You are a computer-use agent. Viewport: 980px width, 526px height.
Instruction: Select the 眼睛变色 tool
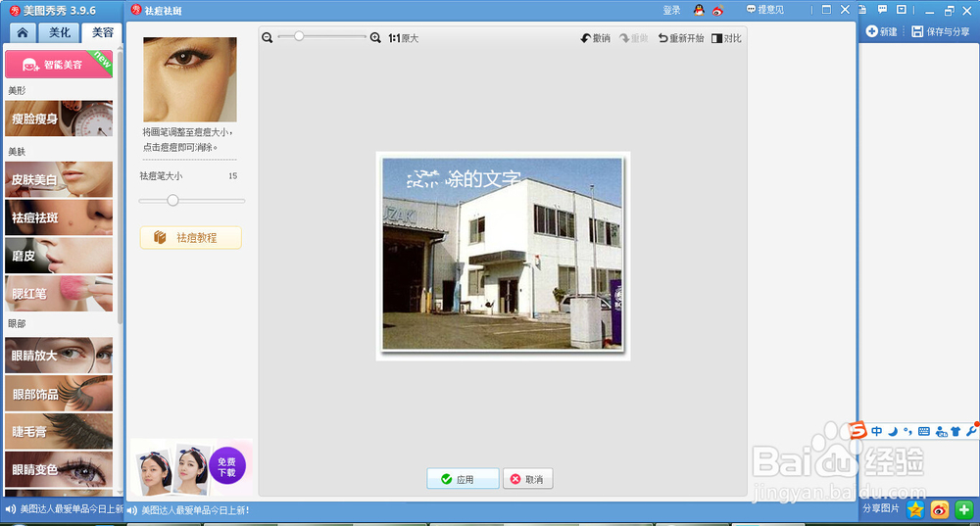point(59,469)
